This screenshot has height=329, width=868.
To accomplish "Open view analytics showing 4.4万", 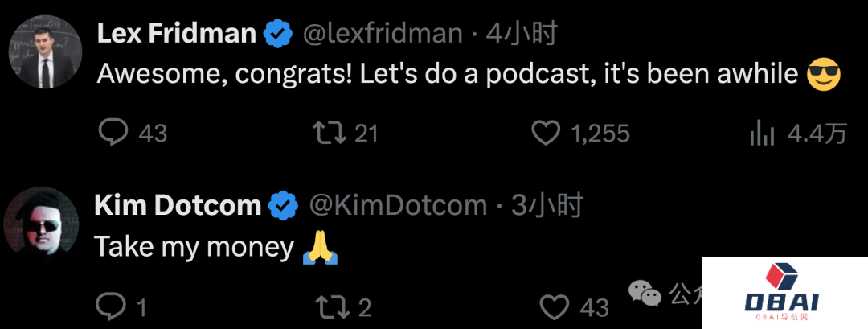I will coord(760,133).
